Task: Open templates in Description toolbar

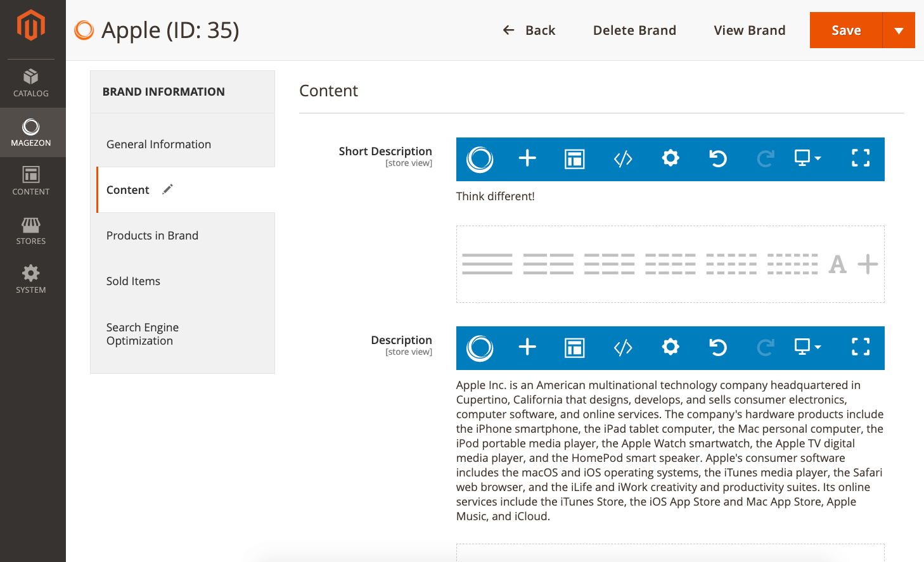Action: point(575,348)
